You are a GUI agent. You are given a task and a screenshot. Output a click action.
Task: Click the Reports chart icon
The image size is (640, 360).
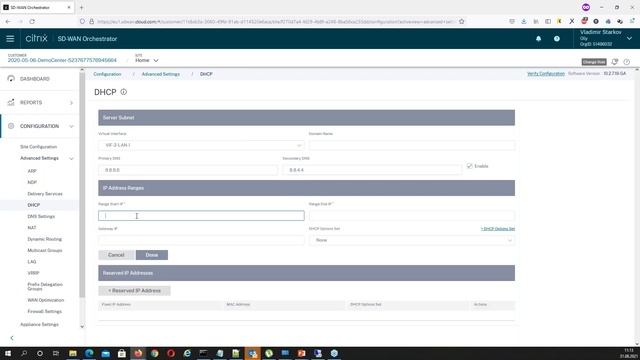tap(11, 102)
